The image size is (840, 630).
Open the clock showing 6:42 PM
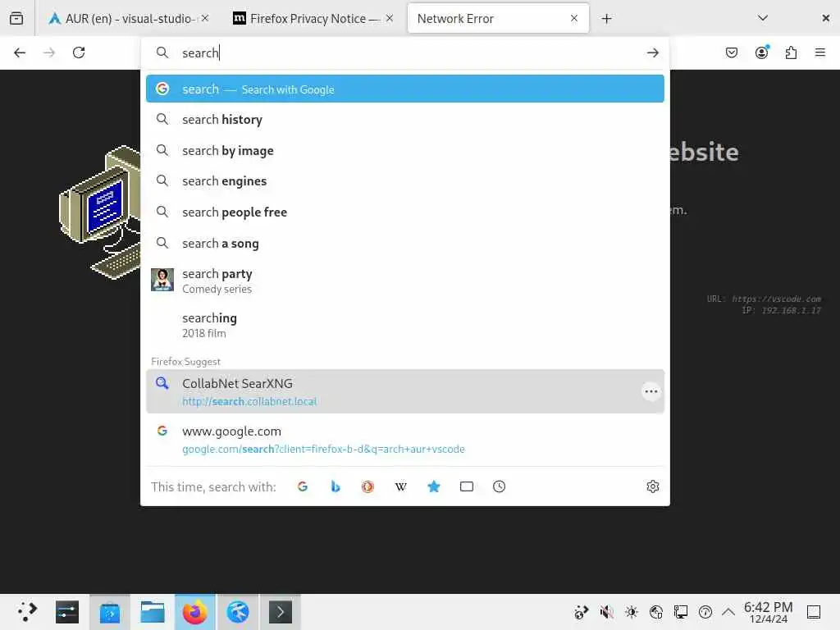pos(768,612)
